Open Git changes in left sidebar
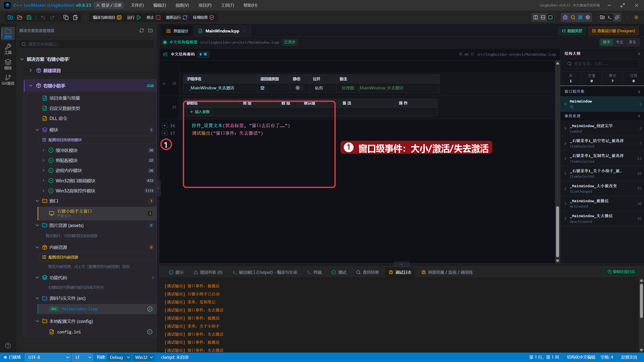 (x=8, y=80)
